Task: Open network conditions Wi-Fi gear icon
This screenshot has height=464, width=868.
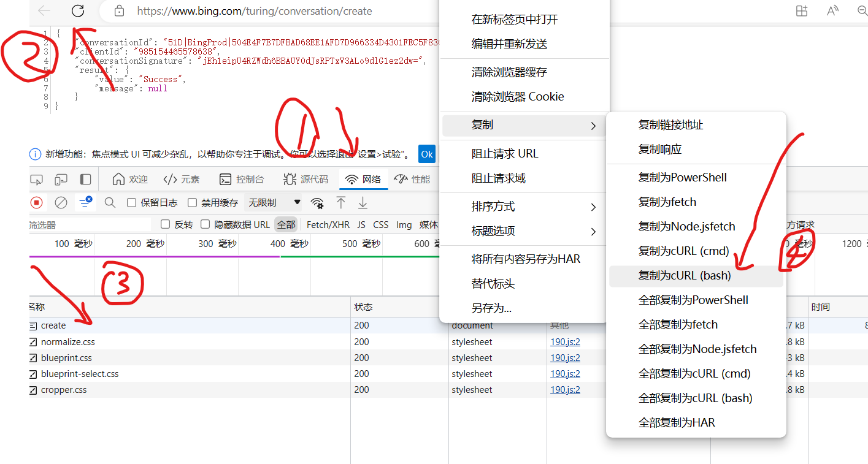Action: [x=317, y=203]
